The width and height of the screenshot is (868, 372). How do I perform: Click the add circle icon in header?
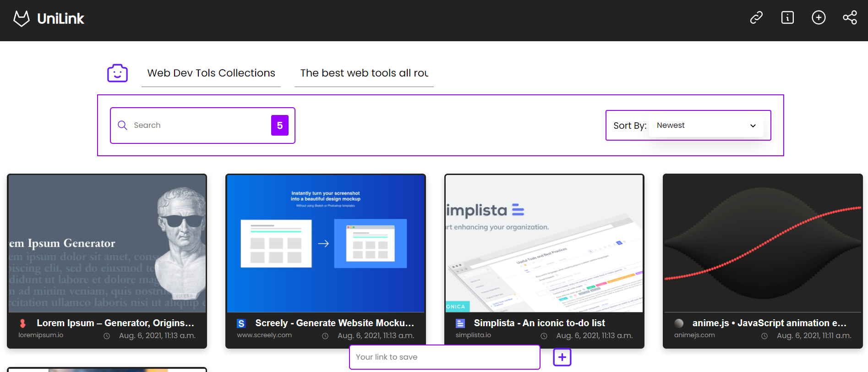[819, 17]
